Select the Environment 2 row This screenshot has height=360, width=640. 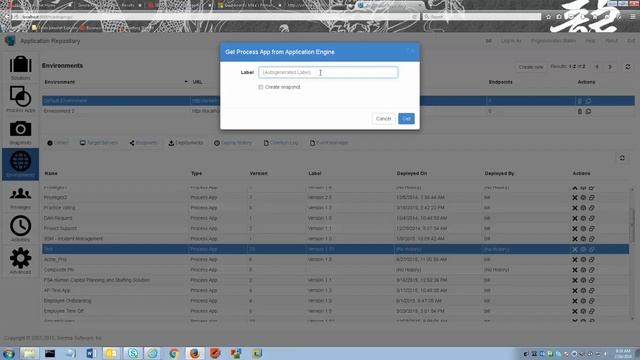click(x=338, y=111)
